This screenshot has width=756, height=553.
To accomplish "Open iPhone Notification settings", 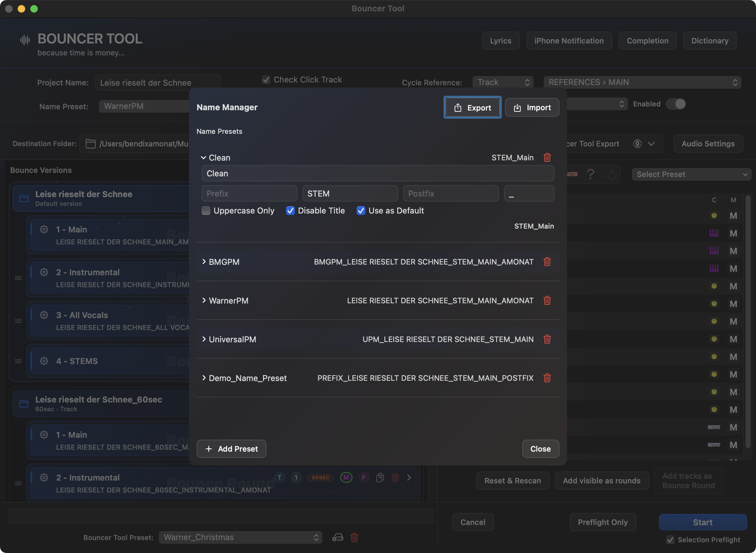I will 569,41.
